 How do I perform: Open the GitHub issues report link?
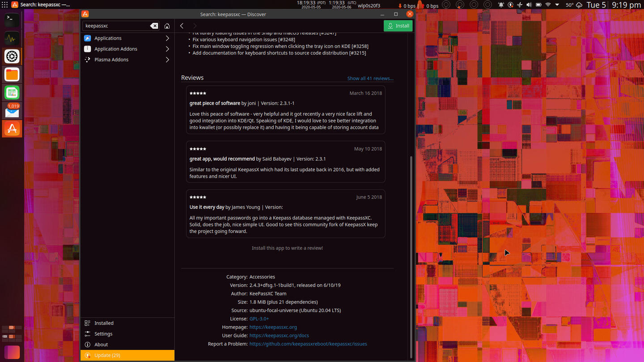308,344
